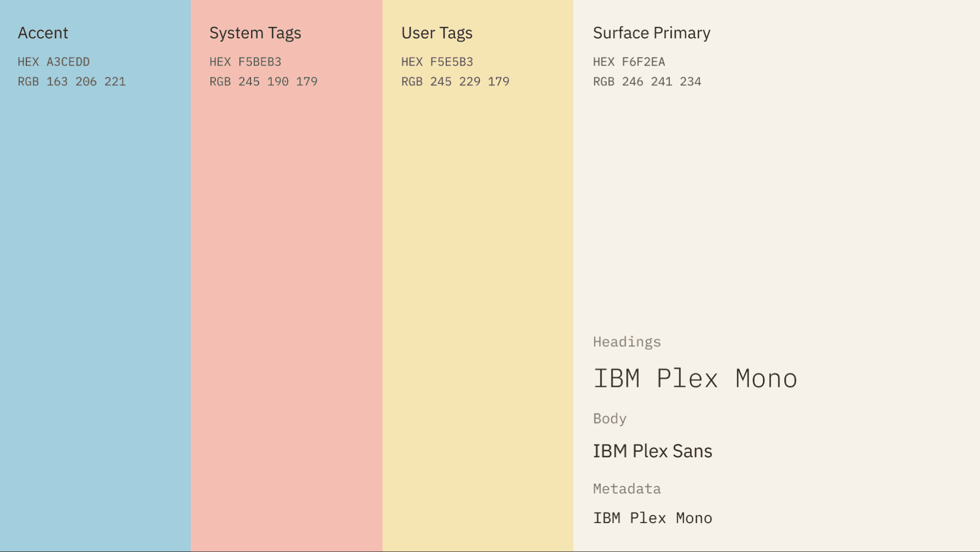Select the HEX F5E5B3 value

tap(437, 62)
